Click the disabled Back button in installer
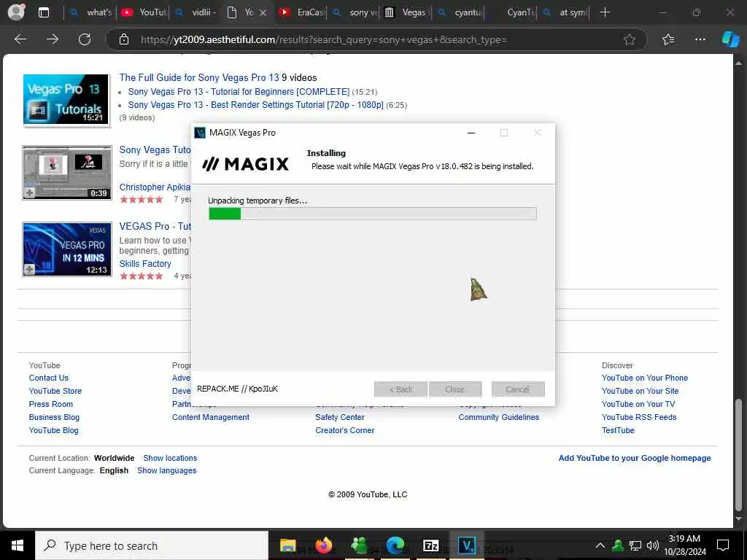The height and width of the screenshot is (560, 747). 400,389
